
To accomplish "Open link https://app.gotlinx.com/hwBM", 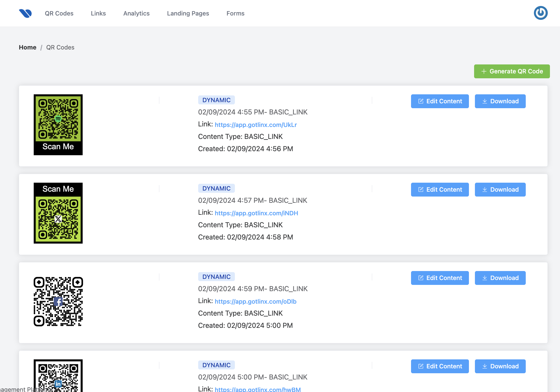I will [258, 389].
